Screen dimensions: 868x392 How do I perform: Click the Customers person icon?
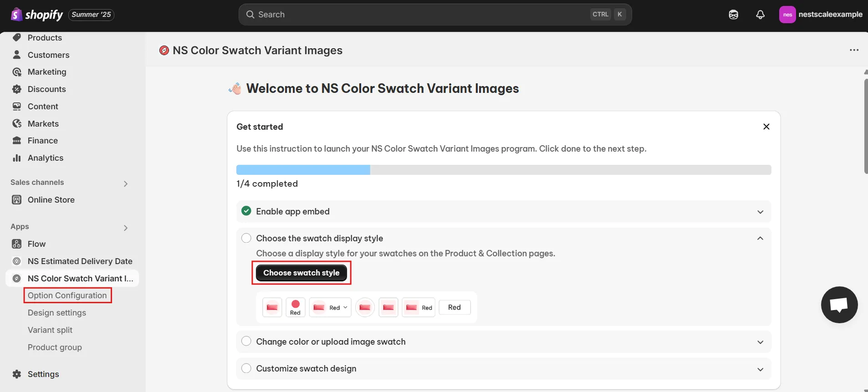click(x=17, y=55)
